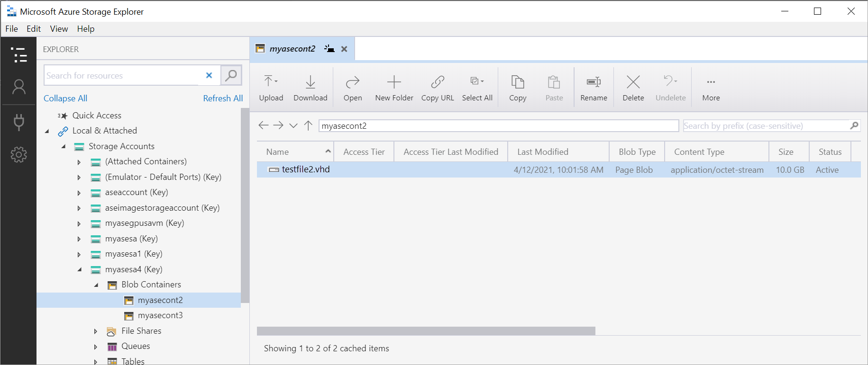
Task: Open the View menu
Action: (x=59, y=29)
